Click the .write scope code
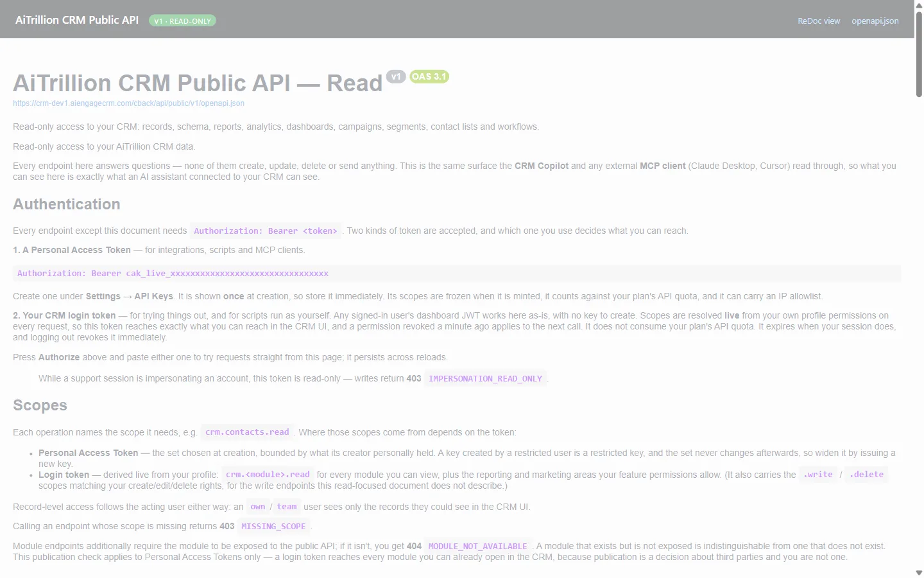The width and height of the screenshot is (924, 578). click(818, 475)
